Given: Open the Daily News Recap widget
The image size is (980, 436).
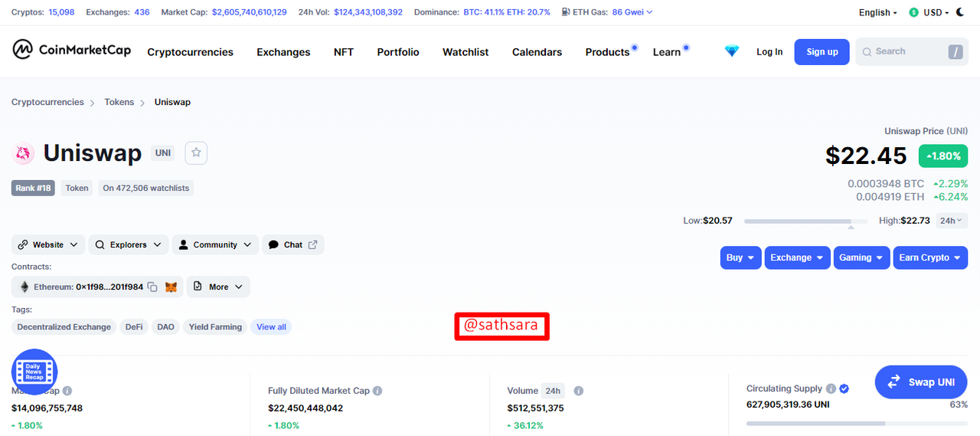Looking at the screenshot, I should coord(34,372).
